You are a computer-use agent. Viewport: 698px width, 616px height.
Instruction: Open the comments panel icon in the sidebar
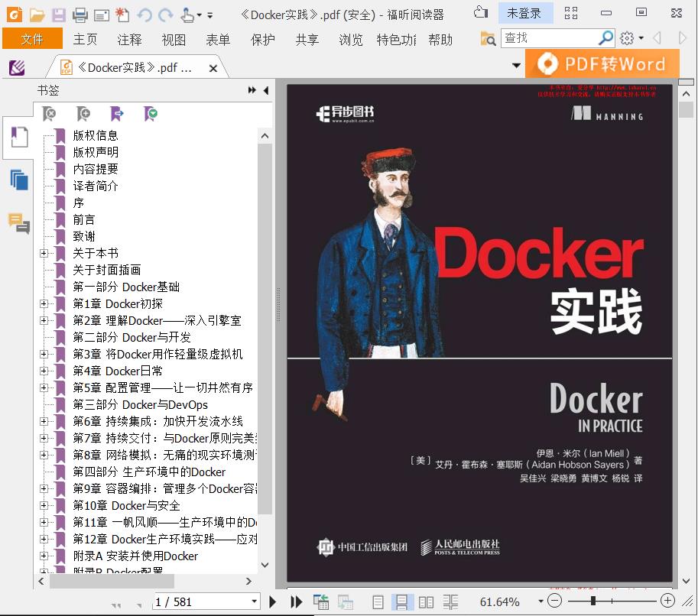click(18, 222)
